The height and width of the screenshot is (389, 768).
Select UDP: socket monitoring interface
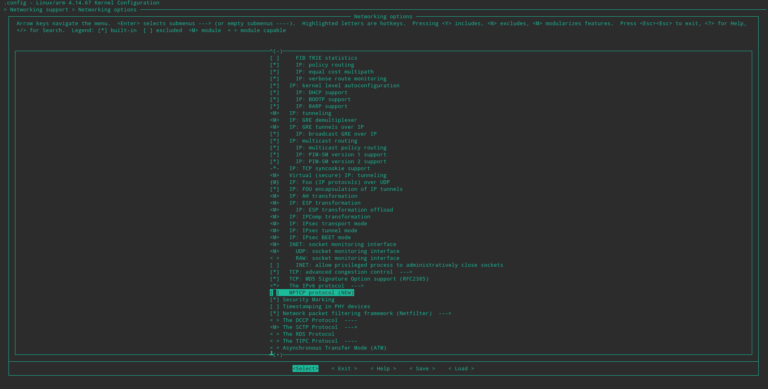point(335,251)
